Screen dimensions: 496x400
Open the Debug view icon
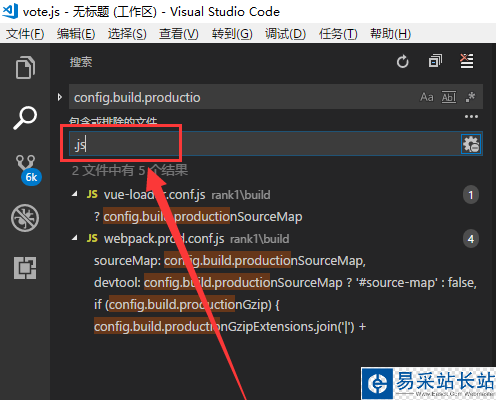pos(25,218)
